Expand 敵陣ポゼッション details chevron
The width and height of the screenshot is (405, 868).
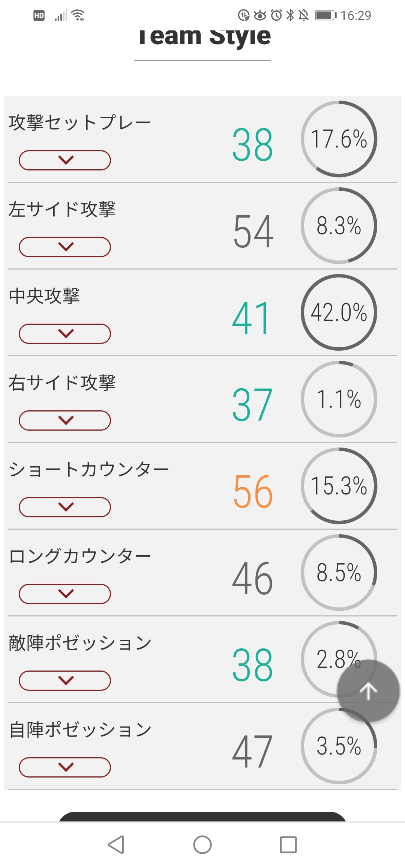(x=65, y=681)
